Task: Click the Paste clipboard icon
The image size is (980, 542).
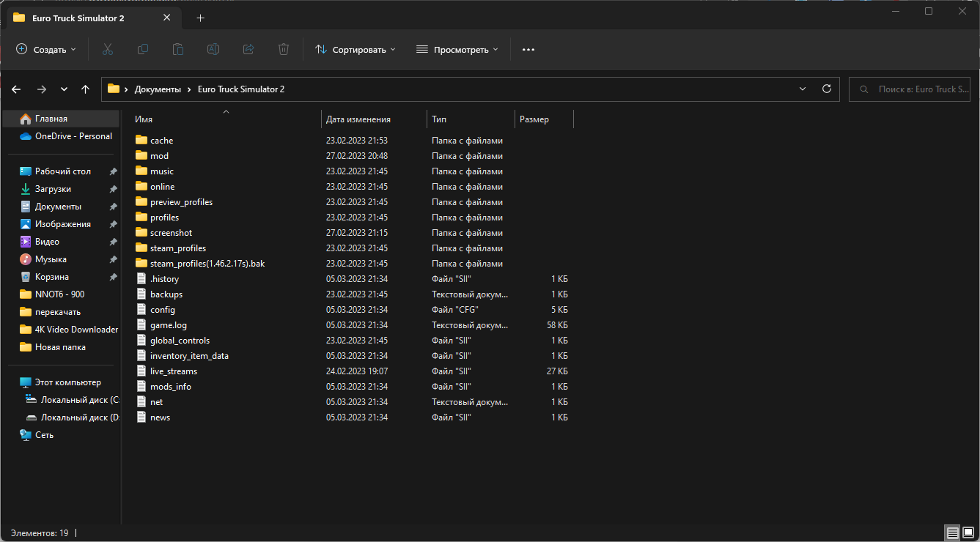Action: [178, 49]
